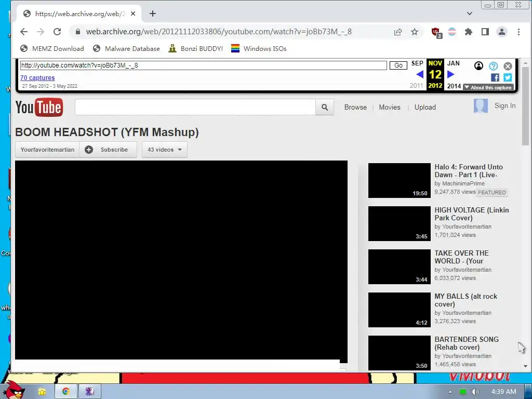Open the TAKE OVER THE WORLD video thumbnail
Viewport: 532px width, 399px height.
coord(400,267)
